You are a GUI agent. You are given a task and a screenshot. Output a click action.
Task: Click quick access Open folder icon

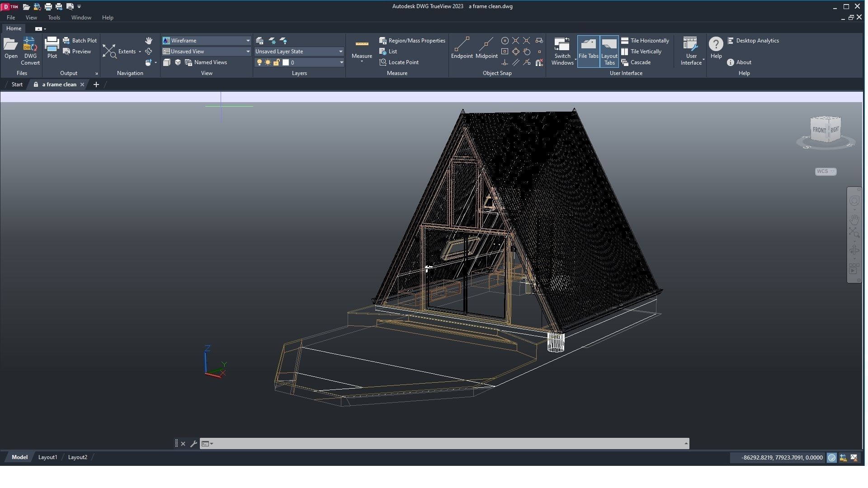tap(26, 7)
